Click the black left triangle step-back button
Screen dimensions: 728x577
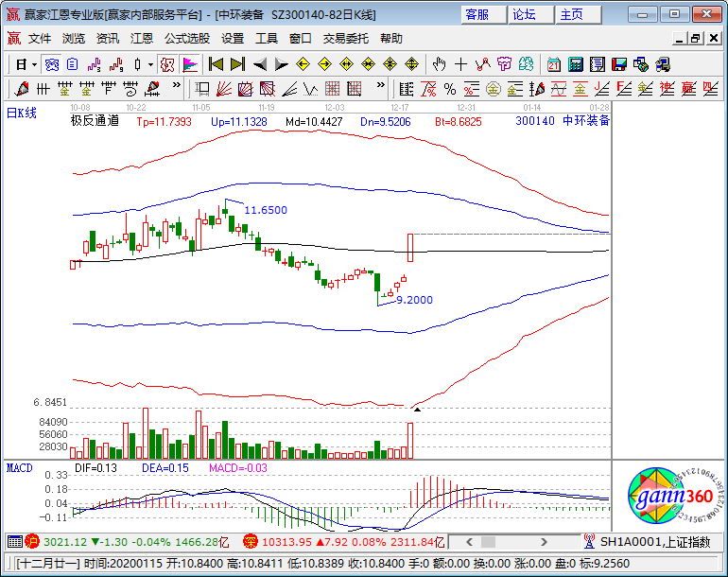coord(260,64)
